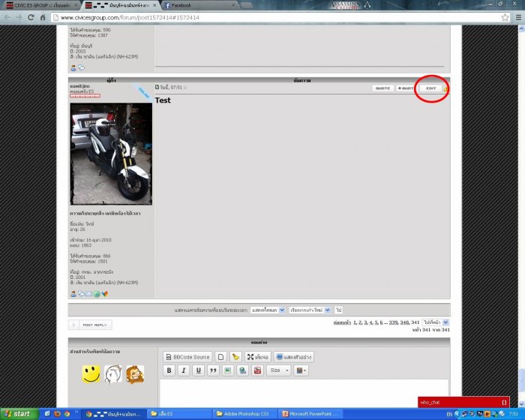525x420 pixels.
Task: Toggle Bold formatting in editor
Action: point(169,370)
